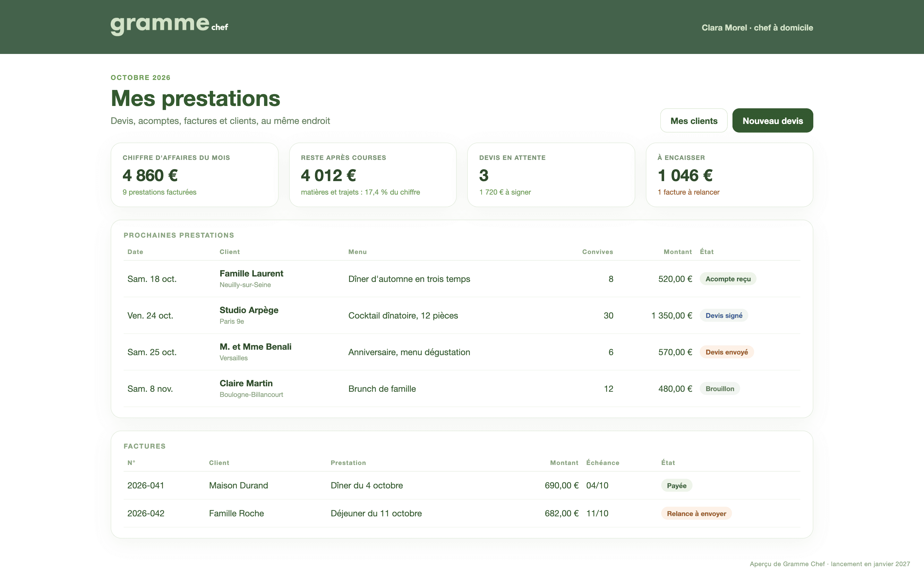924x578 pixels.
Task: Click the 480,00 € amount
Action: tap(675, 389)
